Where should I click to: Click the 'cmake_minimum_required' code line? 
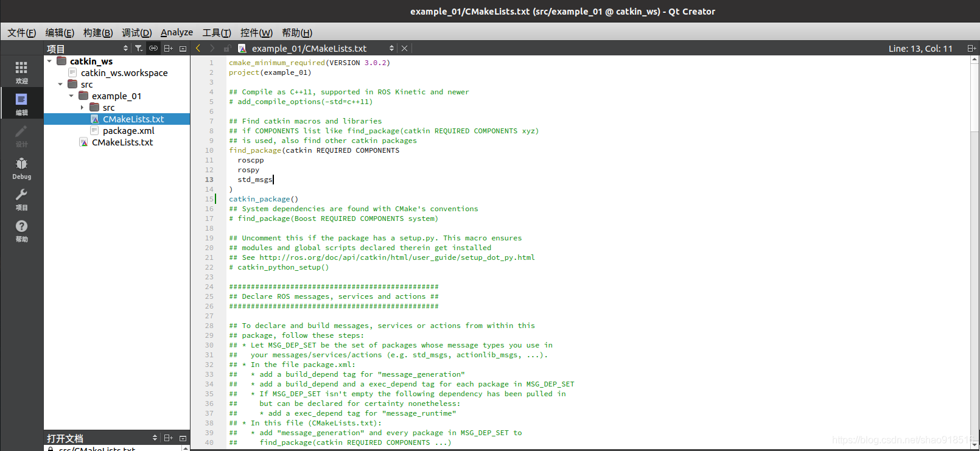click(x=309, y=63)
